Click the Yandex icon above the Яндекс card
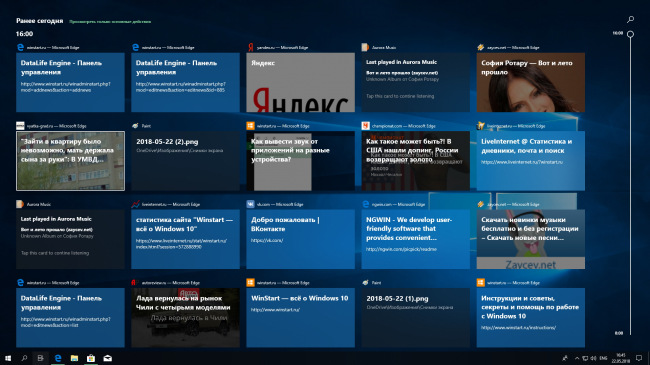The image size is (650, 365). (x=250, y=47)
